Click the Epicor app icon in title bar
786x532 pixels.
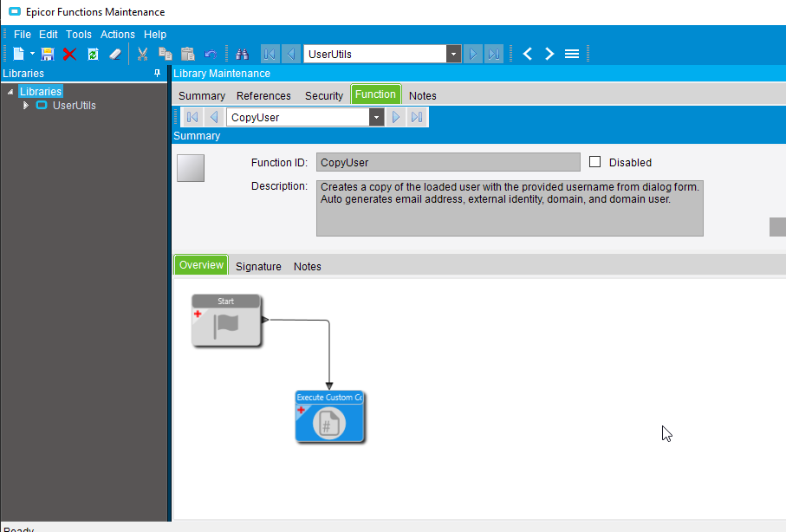click(x=15, y=11)
